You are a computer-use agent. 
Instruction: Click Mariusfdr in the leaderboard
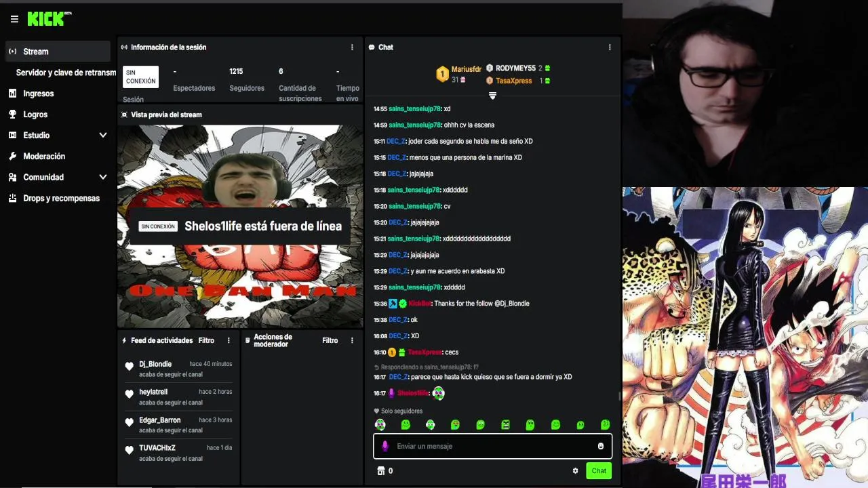pos(467,69)
